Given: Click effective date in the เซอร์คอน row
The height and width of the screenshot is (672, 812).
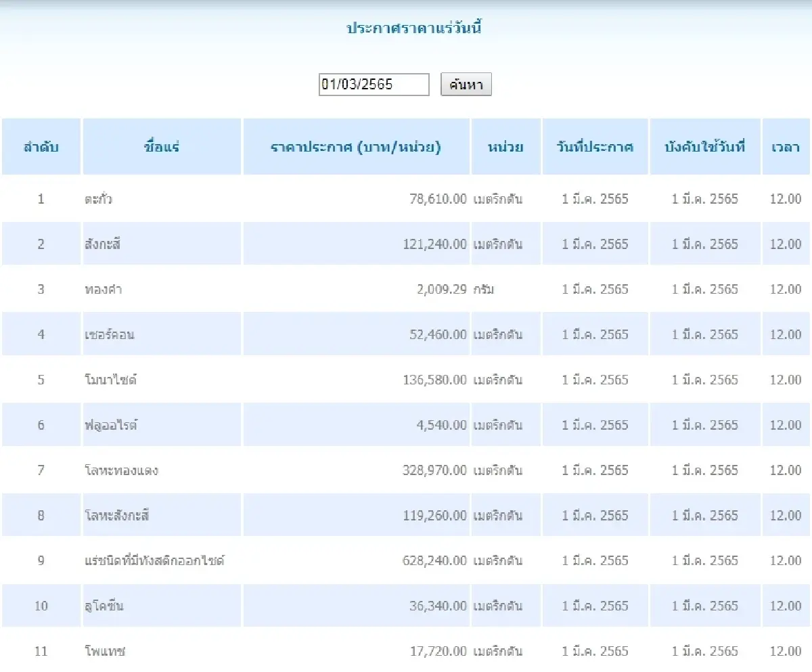Looking at the screenshot, I should click(x=705, y=334).
